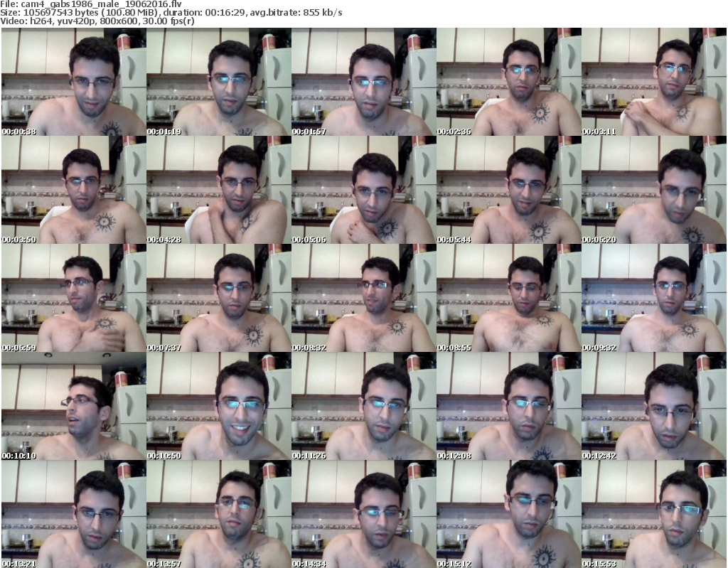Image resolution: width=728 pixels, height=568 pixels.
Task: Select the thumbnail stamped 00:06:20
Action: [654, 190]
